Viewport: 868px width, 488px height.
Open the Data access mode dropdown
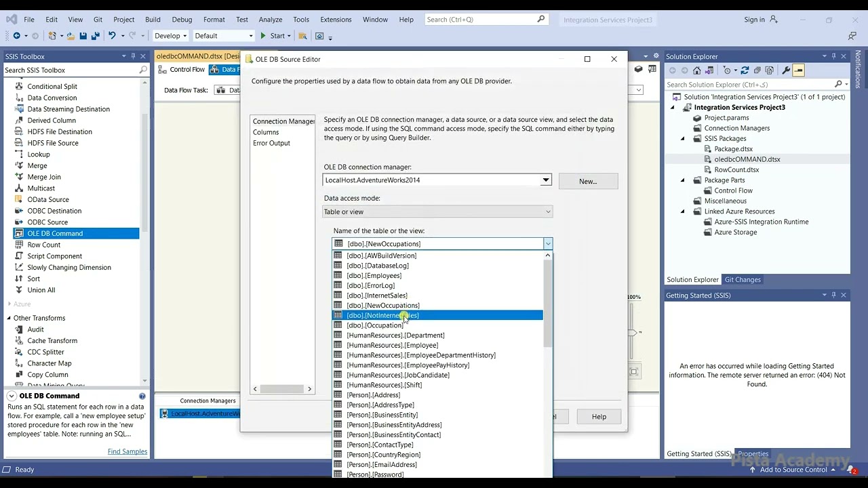[548, 212]
